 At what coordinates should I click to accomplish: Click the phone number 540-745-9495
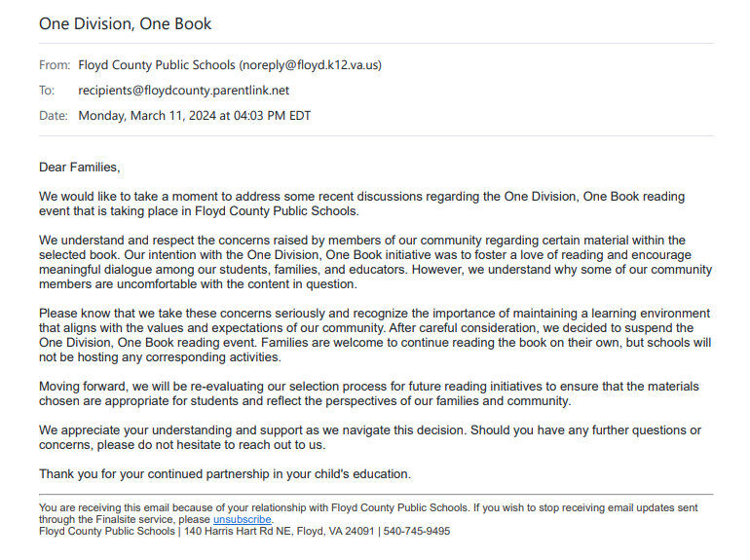pos(417,532)
